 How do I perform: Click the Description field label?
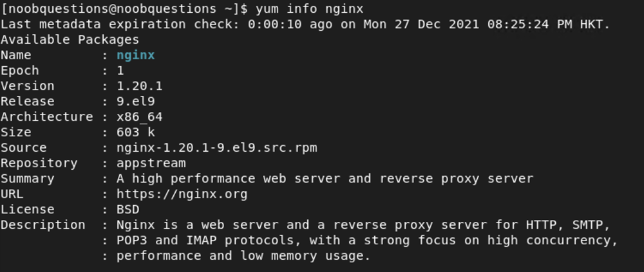[x=43, y=225]
